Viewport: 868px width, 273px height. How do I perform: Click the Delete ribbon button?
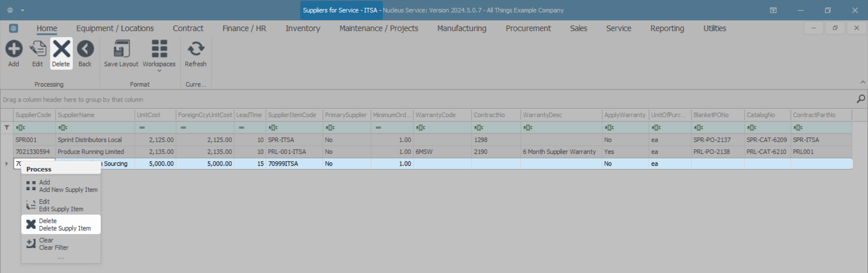(x=61, y=53)
